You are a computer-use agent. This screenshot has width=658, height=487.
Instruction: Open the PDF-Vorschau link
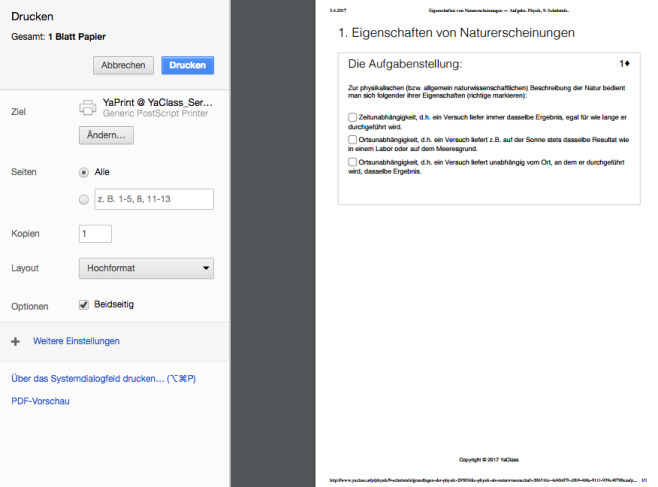click(x=40, y=401)
